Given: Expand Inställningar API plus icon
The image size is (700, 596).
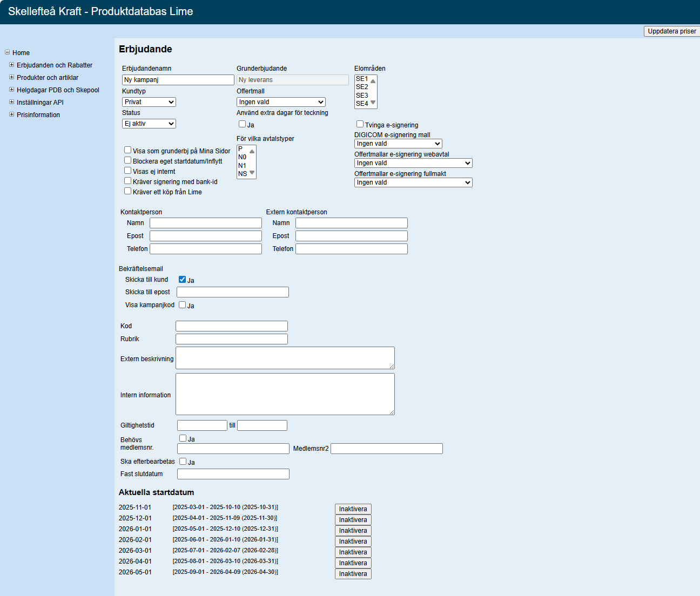Looking at the screenshot, I should [12, 102].
